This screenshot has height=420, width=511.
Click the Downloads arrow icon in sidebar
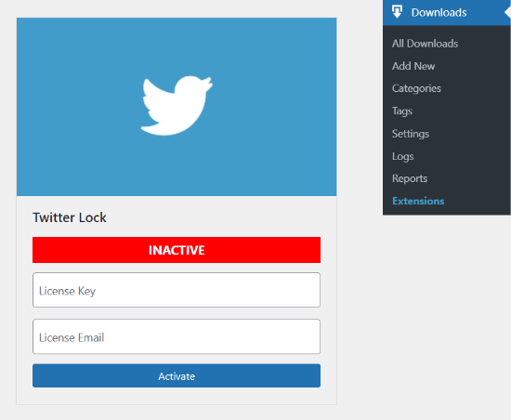(397, 12)
